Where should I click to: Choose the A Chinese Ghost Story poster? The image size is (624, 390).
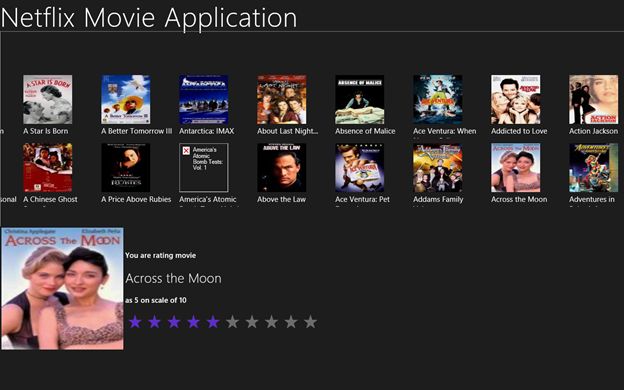tap(47, 168)
